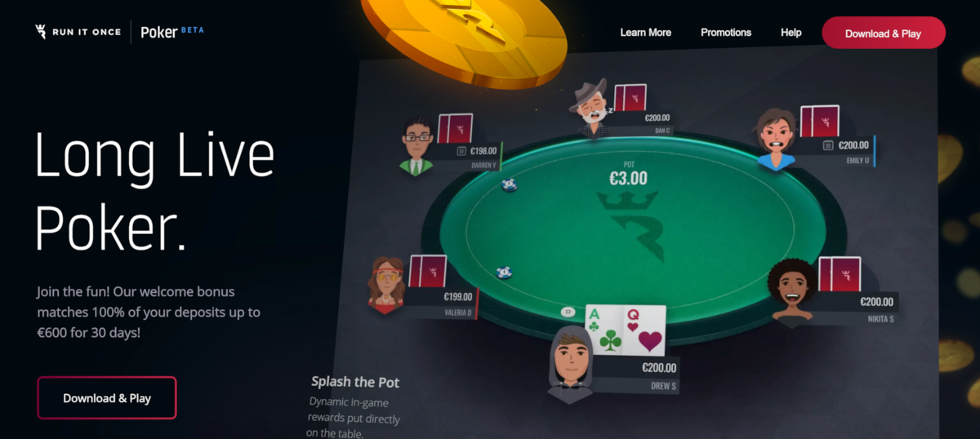
Task: Click the red Download & Play button
Action: point(883,33)
